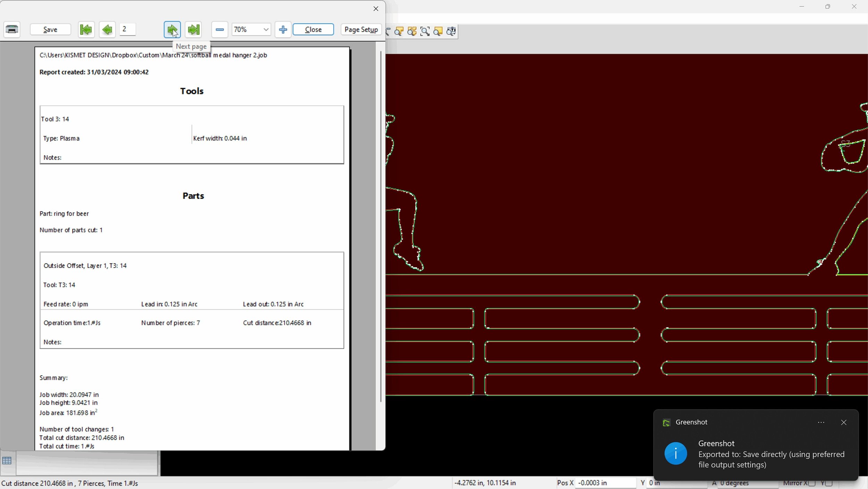Click the 'Parts' heading
Viewport: 868px width, 489px height.
(x=193, y=196)
